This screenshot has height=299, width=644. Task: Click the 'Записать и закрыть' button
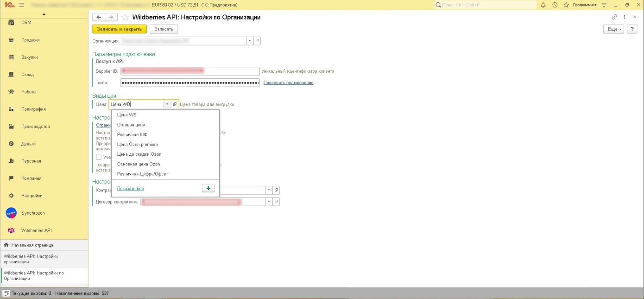tap(120, 29)
